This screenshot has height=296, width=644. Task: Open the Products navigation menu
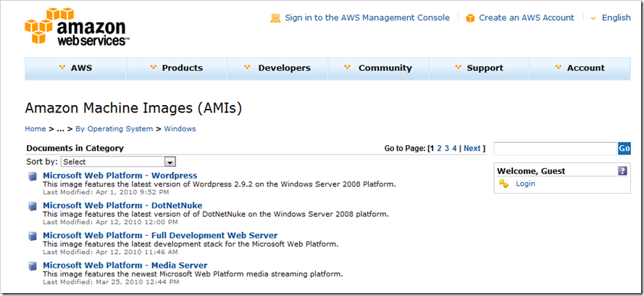pos(177,68)
